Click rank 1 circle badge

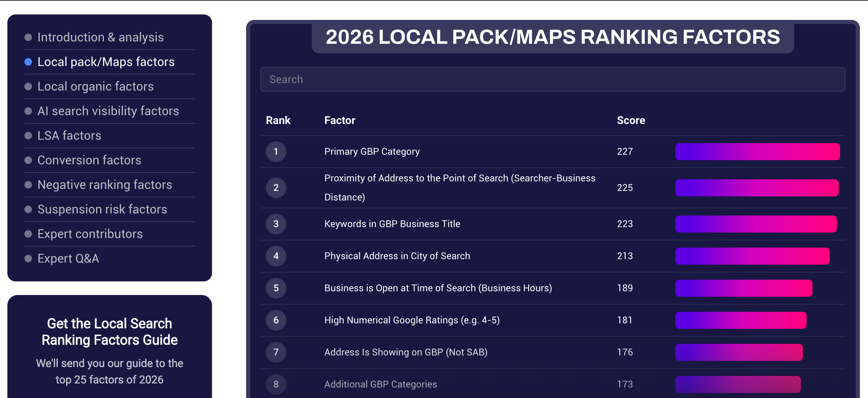[276, 151]
